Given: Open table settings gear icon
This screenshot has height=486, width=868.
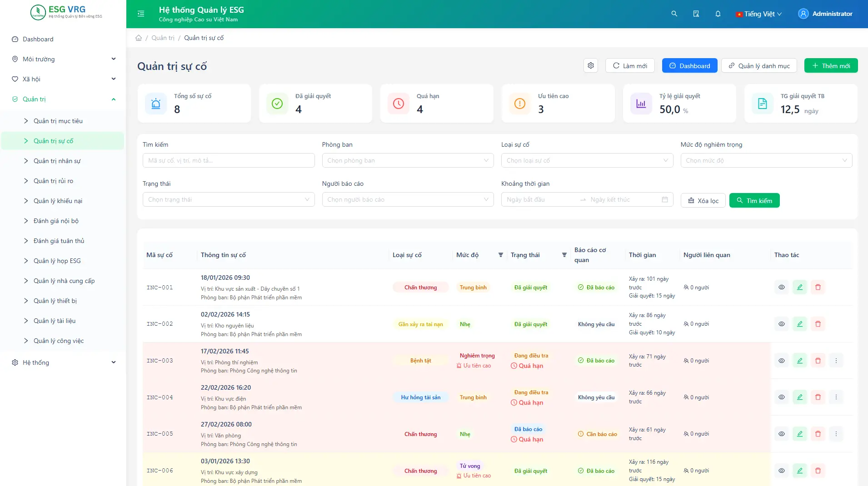Looking at the screenshot, I should [x=591, y=65].
